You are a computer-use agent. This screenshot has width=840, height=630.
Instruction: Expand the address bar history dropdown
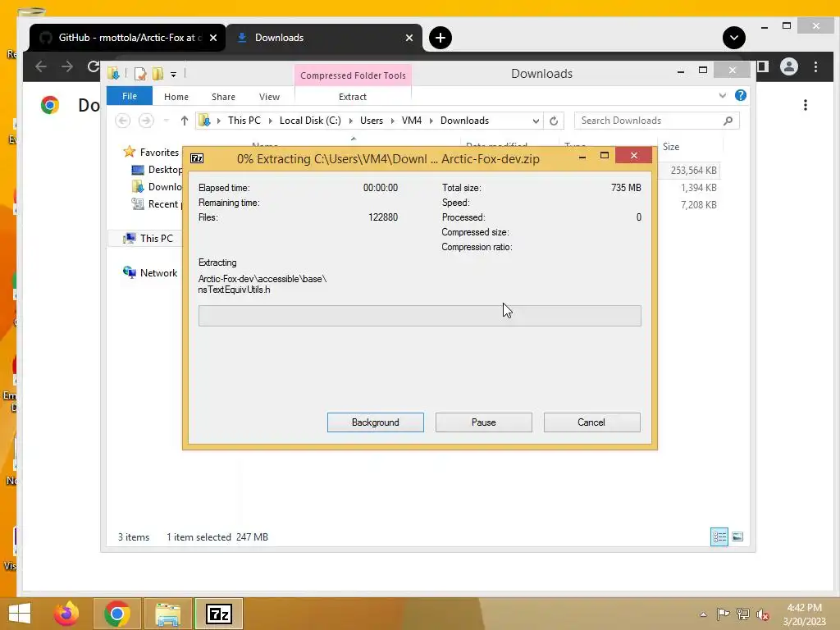click(x=536, y=121)
